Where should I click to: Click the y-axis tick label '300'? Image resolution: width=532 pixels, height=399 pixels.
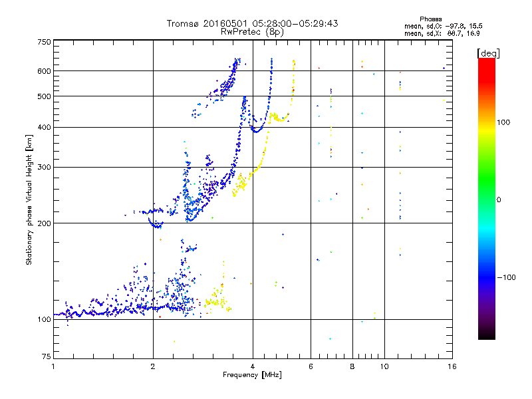coord(44,168)
